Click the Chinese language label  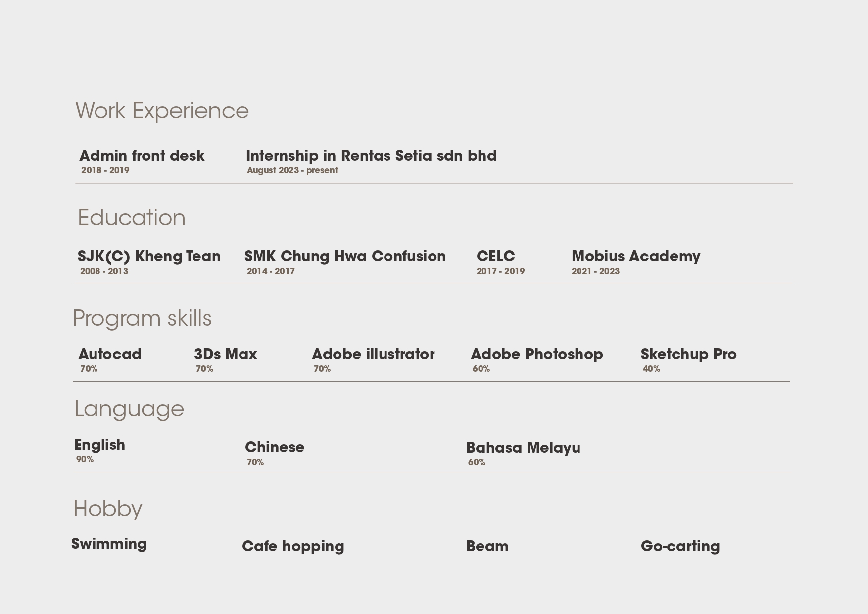coord(275,447)
